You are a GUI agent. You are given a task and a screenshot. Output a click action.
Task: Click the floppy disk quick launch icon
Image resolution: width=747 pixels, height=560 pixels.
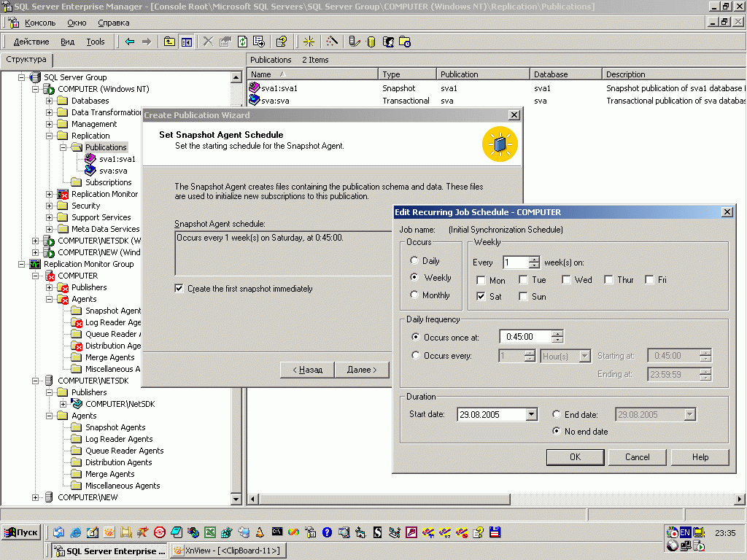point(495,532)
